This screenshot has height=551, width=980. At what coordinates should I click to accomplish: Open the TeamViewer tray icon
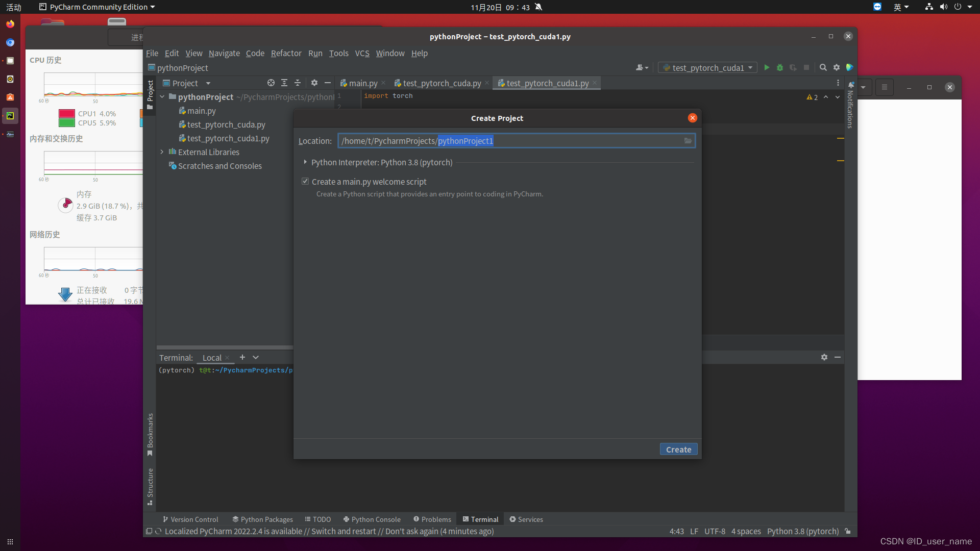pos(877,7)
